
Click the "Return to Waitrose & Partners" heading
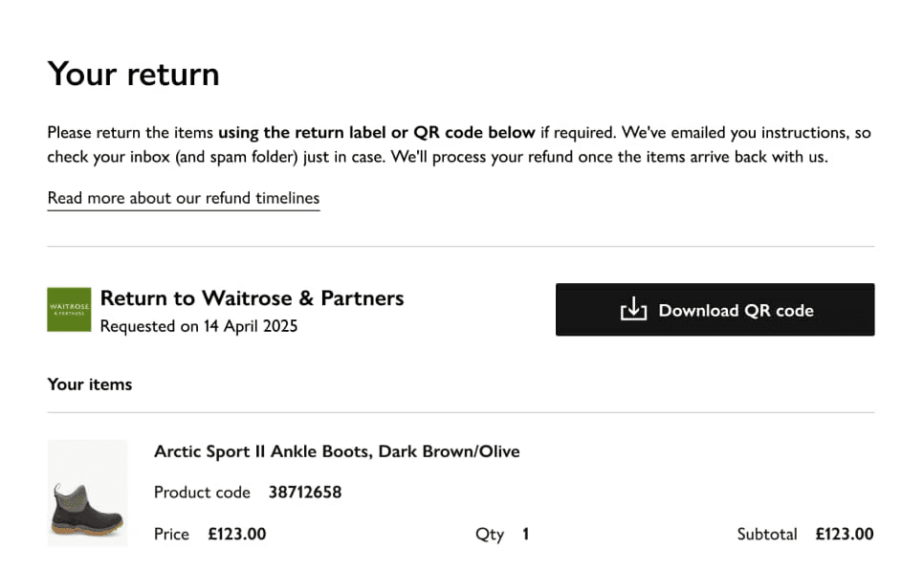pyautogui.click(x=252, y=298)
